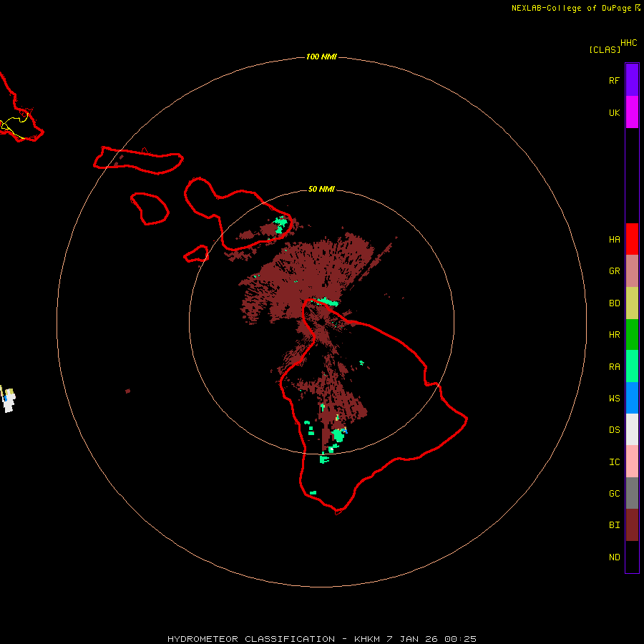Viewport: 644px width, 644px height.
Task: Click the dark green HR heavy rain swatch
Action: pyautogui.click(x=632, y=335)
